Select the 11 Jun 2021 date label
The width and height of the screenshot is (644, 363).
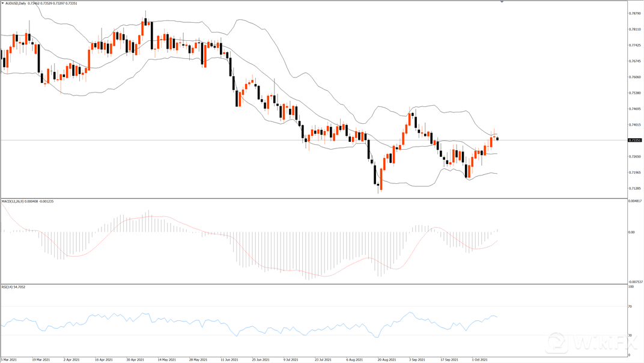click(230, 360)
